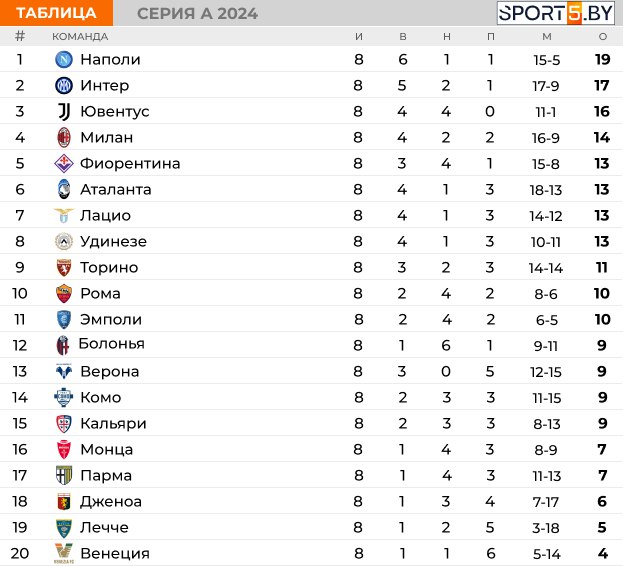Viewport: 623px width, 566px height.
Task: Click the Torino bull crest
Action: (x=64, y=267)
